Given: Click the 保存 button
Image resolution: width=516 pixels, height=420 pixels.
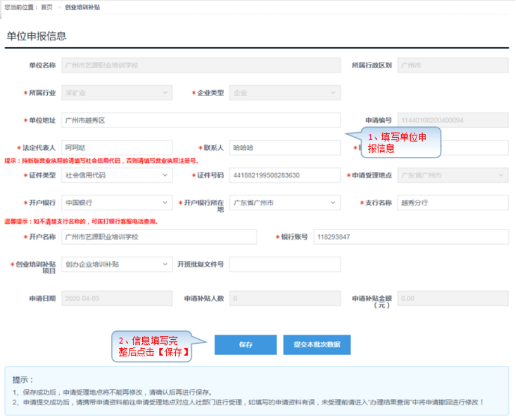Looking at the screenshot, I should [245, 345].
